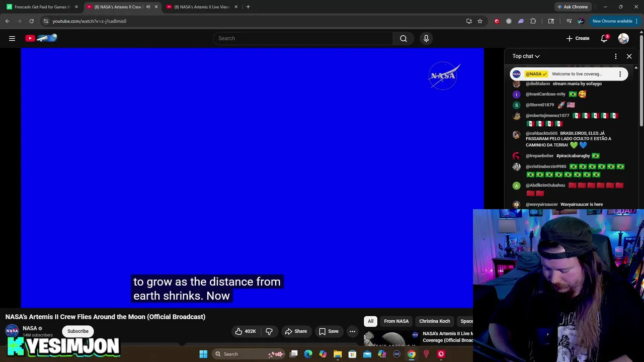644x362 pixels.
Task: Click the search magnifier button
Action: (x=404, y=38)
